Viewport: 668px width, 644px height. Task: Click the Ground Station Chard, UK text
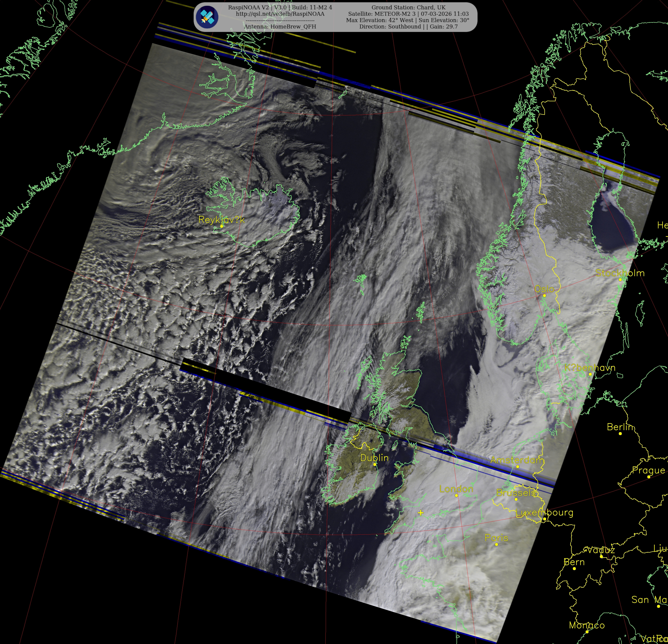(x=408, y=7)
